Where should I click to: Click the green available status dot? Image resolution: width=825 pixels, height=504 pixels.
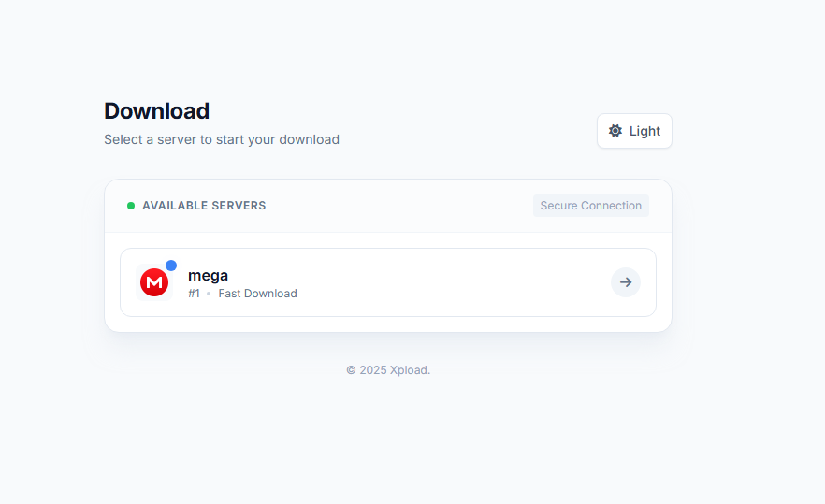(131, 206)
